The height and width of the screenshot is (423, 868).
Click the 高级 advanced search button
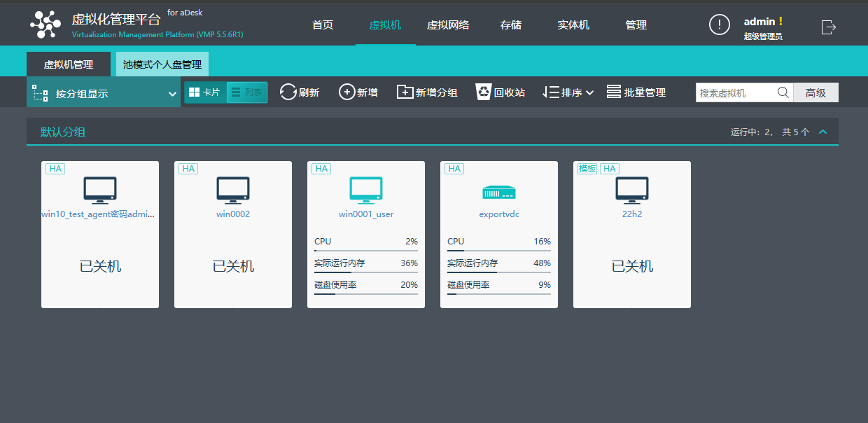[x=815, y=92]
